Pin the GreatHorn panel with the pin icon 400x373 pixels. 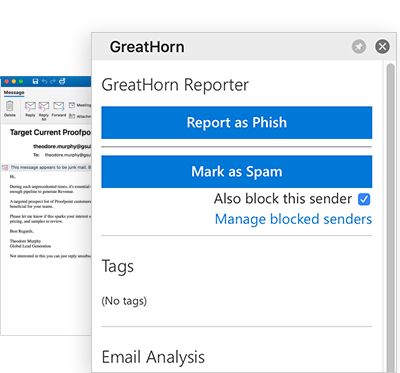(359, 47)
